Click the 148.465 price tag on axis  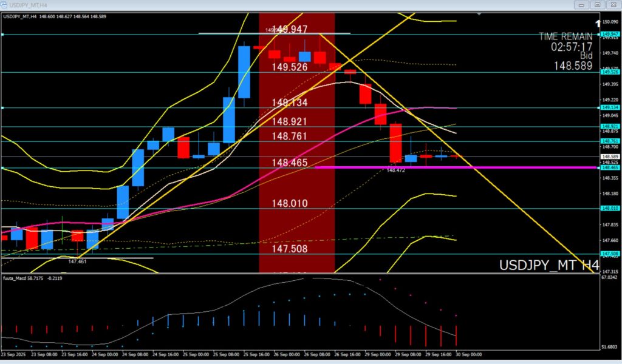pos(609,167)
